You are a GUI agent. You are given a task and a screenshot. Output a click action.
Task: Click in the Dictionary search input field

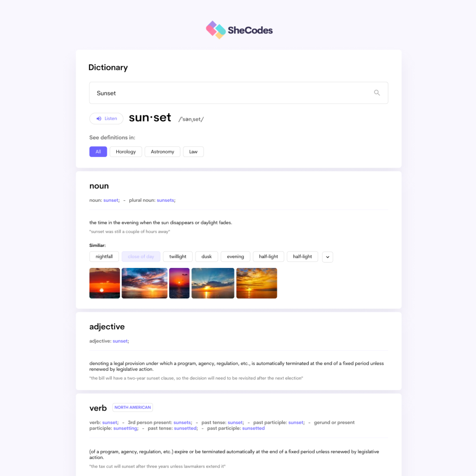point(238,93)
